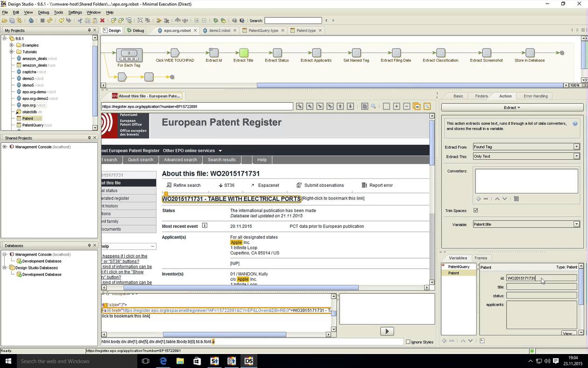Click the browser view magnifier icon
The image size is (588, 368).
coord(373,106)
